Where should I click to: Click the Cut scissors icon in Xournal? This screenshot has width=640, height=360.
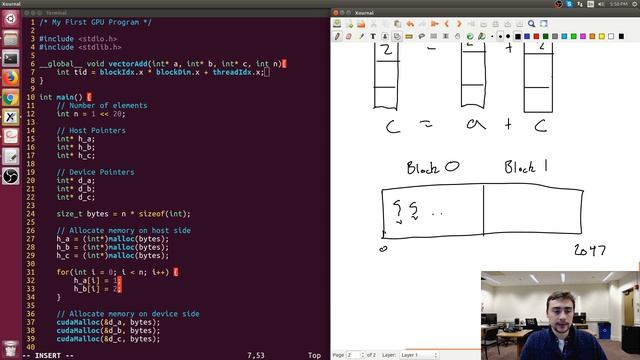tap(373, 24)
